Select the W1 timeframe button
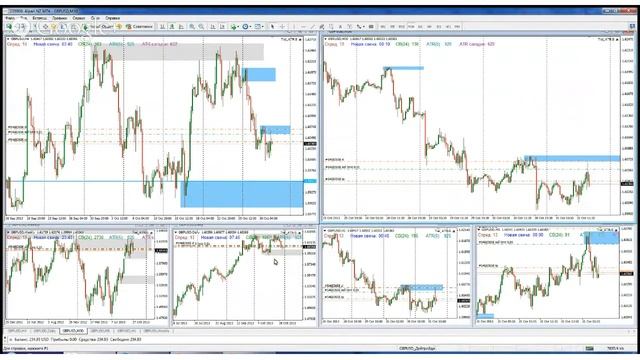640x360 pixels. coord(448,27)
